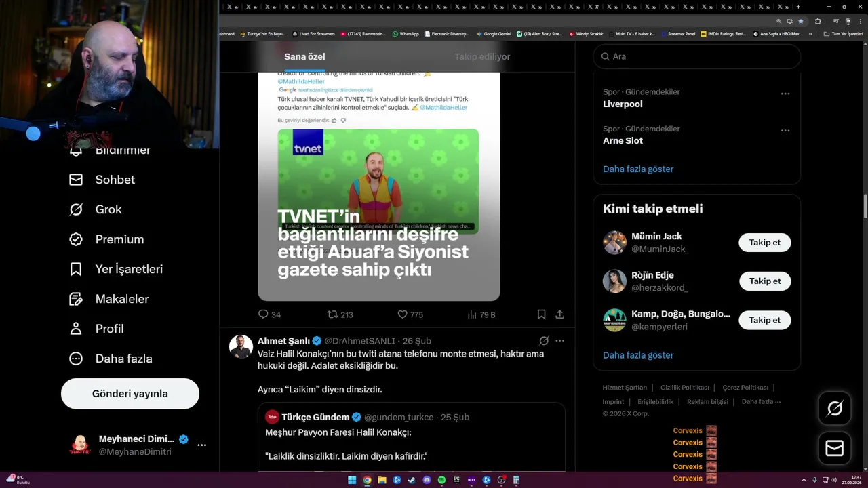Open Hizmet Şartları link
Image resolution: width=868 pixels, height=488 pixels.
(x=625, y=388)
